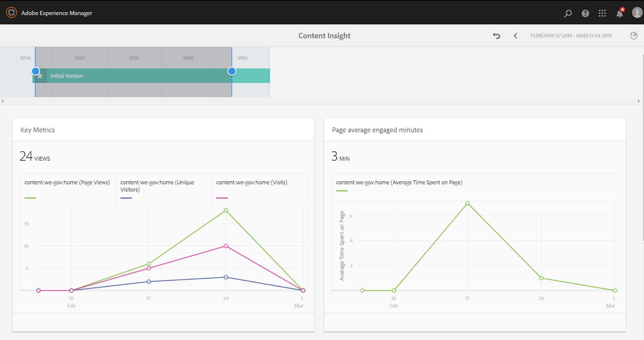Image resolution: width=644 pixels, height=340 pixels.
Task: Click the right timeline range handle
Action: [231, 71]
